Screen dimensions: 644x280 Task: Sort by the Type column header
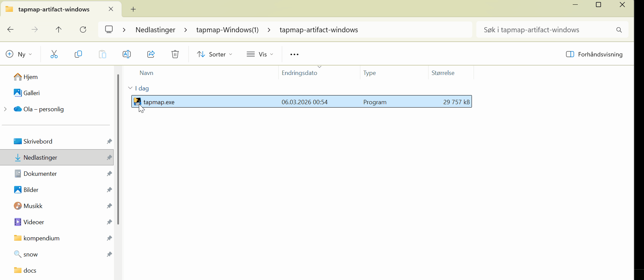point(369,73)
